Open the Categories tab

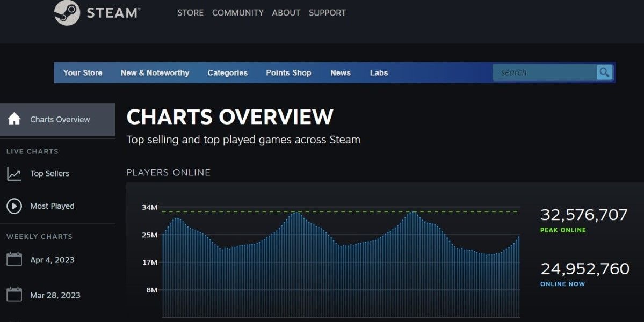pos(228,72)
